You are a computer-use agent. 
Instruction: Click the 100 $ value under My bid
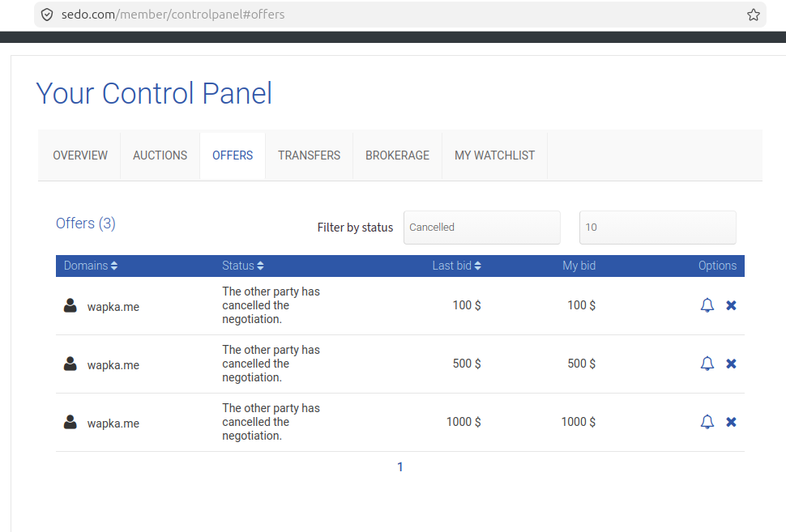pos(582,305)
